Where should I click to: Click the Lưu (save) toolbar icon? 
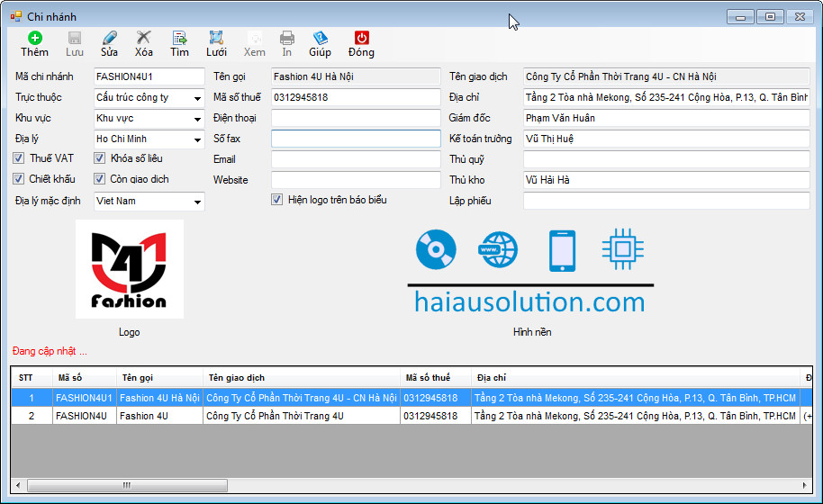click(75, 38)
